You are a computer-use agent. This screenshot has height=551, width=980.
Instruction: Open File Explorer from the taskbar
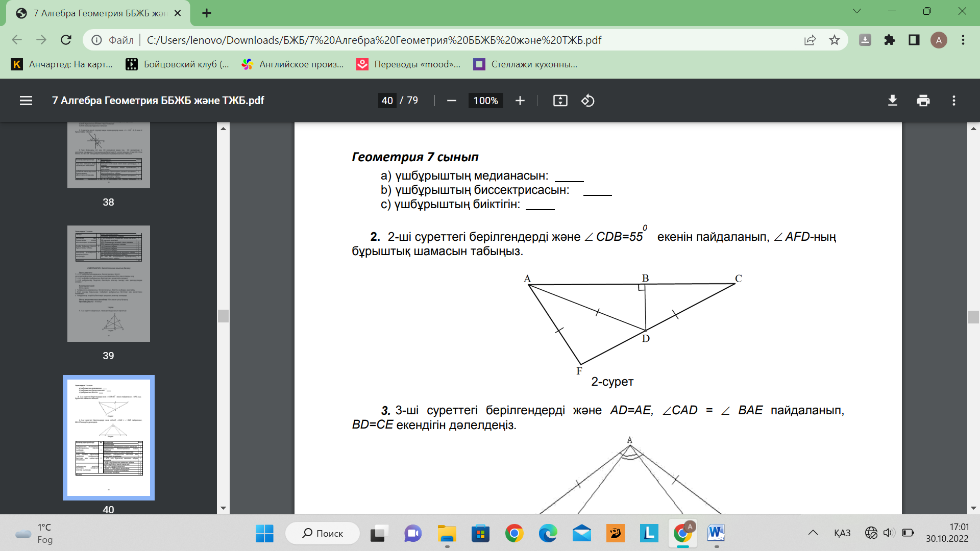click(447, 533)
